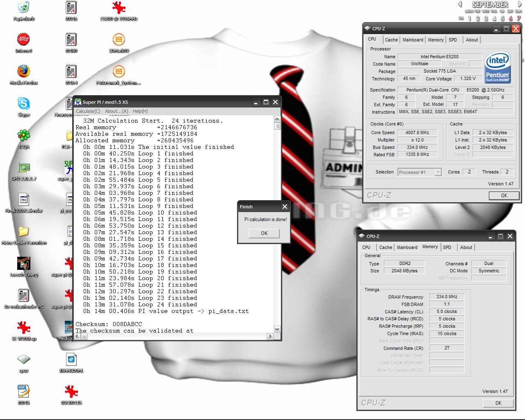Open the cpuz desktop icon

(x=24, y=359)
